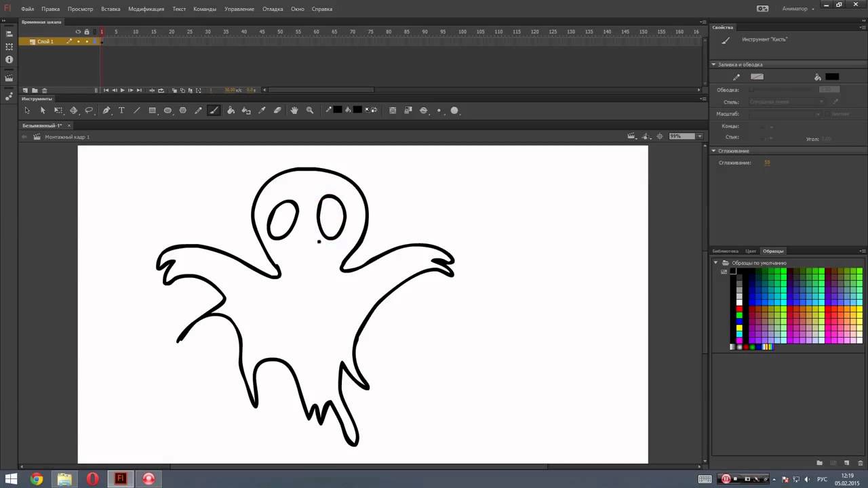Switch to the Библиотека tab
The height and width of the screenshot is (488, 868).
coord(725,251)
